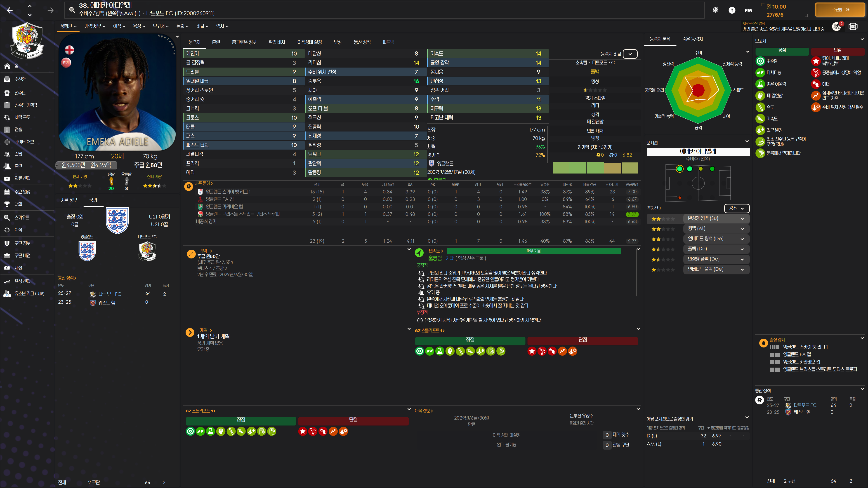Select the next player down arrow
Image resolution: width=868 pixels, height=488 pixels.
pyautogui.click(x=30, y=15)
